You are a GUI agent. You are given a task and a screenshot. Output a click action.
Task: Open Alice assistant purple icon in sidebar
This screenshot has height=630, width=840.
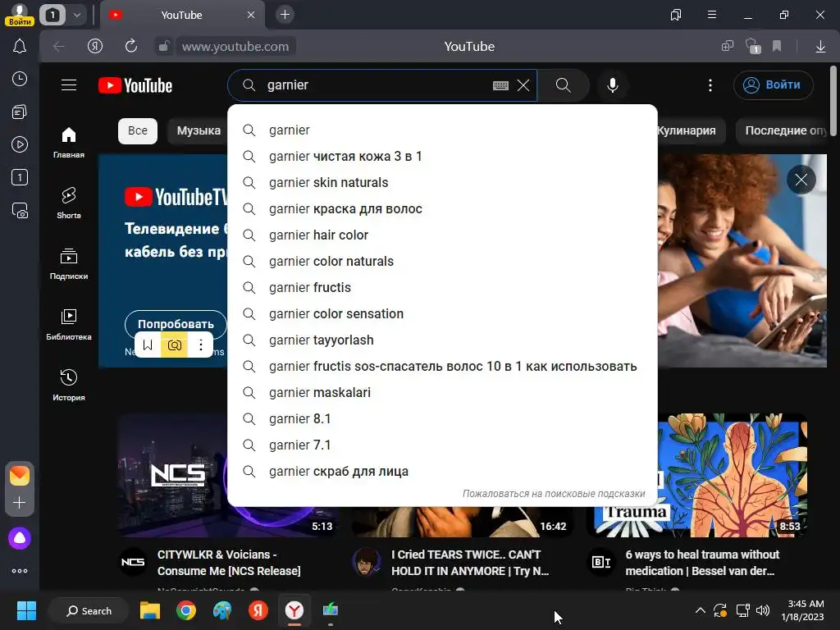click(x=20, y=538)
